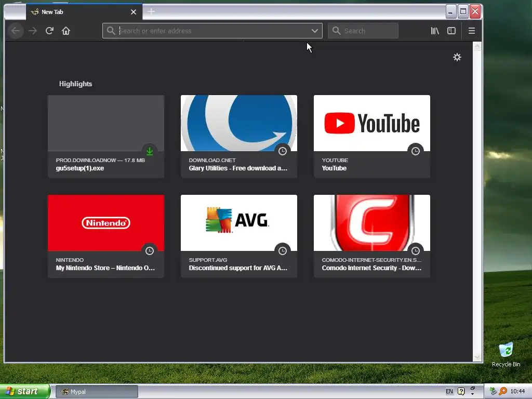Open the AVG support highlight thumbnail
Image resolution: width=532 pixels, height=399 pixels.
pos(239,223)
